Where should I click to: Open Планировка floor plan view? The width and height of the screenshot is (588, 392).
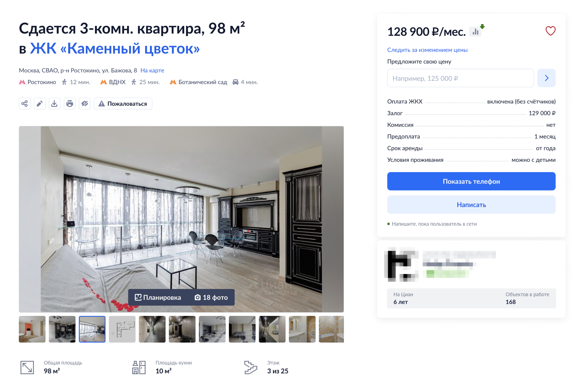pyautogui.click(x=158, y=297)
